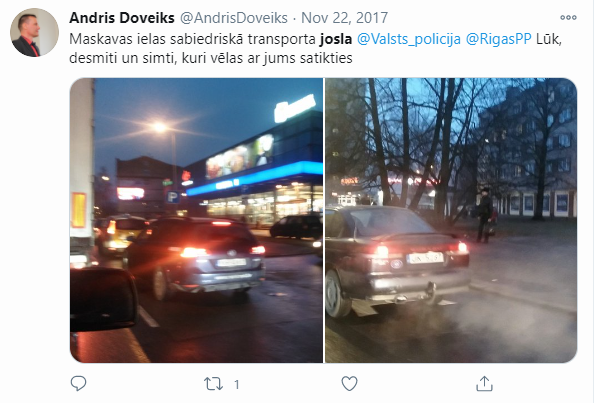Viewport: 606px width, 403px height.
Task: Go to @RigasPP mention
Action: (499, 39)
